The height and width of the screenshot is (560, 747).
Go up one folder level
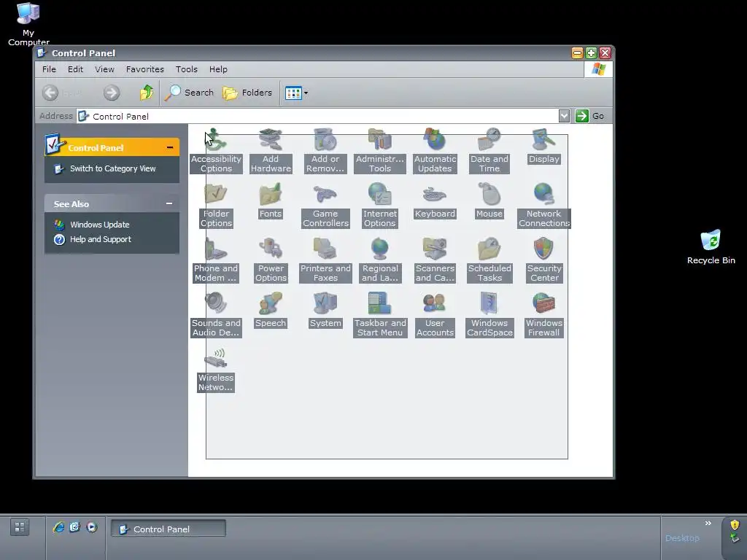(147, 92)
